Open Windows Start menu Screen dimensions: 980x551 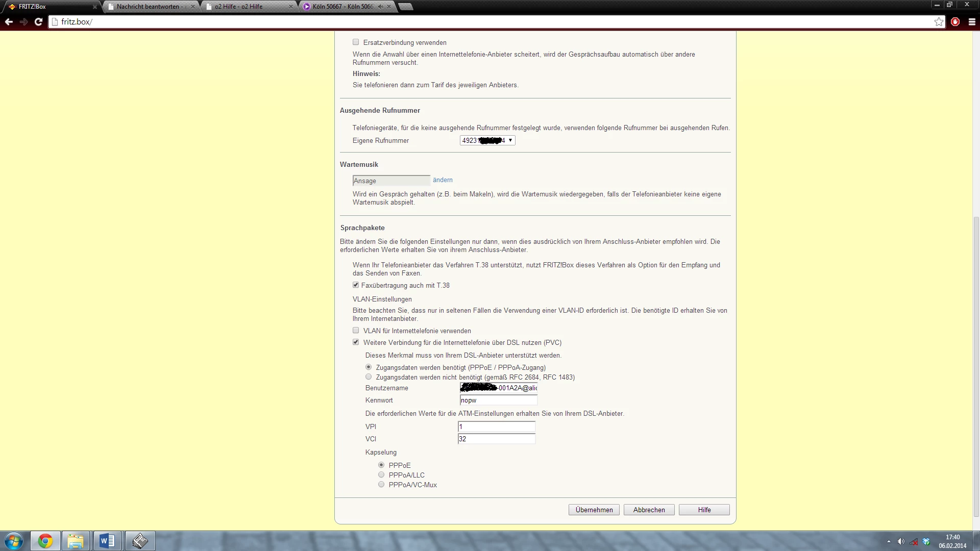(14, 541)
